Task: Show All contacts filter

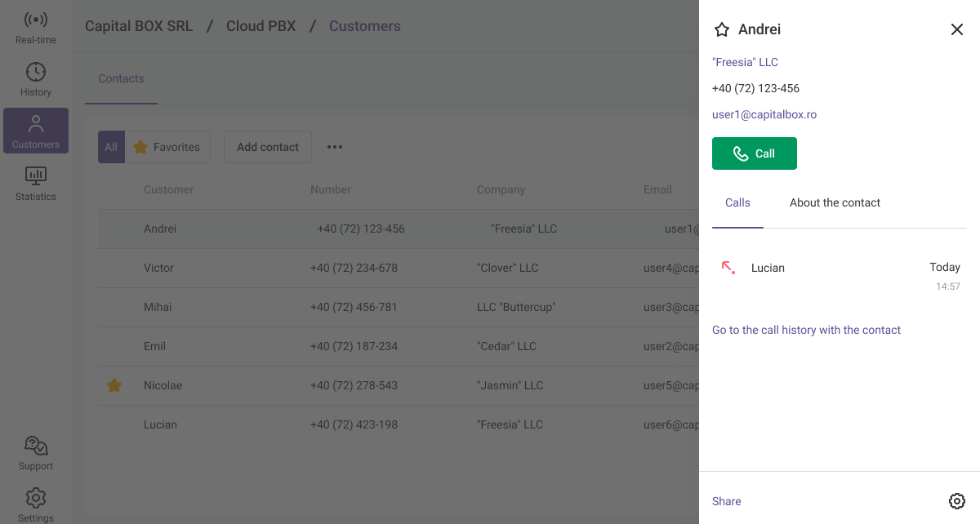Action: click(111, 147)
